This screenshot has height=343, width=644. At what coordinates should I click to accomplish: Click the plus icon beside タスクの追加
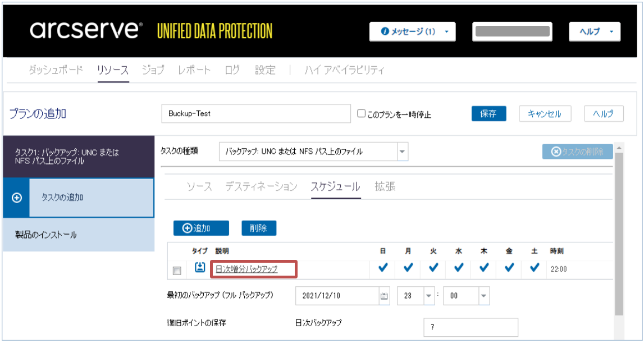click(16, 198)
